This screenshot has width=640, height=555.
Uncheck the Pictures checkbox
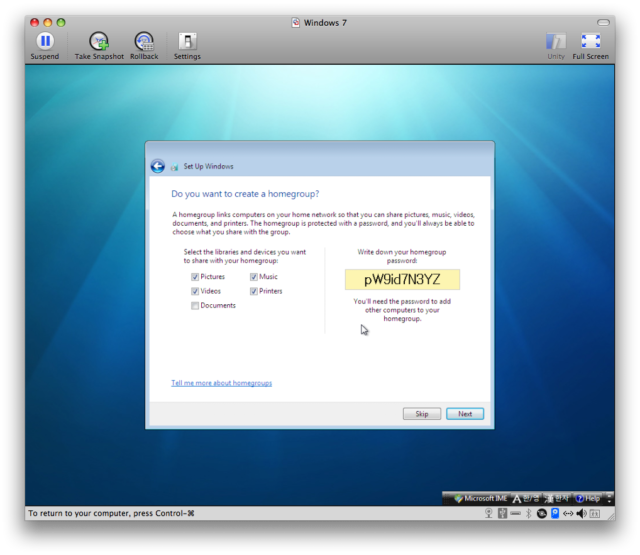tap(195, 277)
